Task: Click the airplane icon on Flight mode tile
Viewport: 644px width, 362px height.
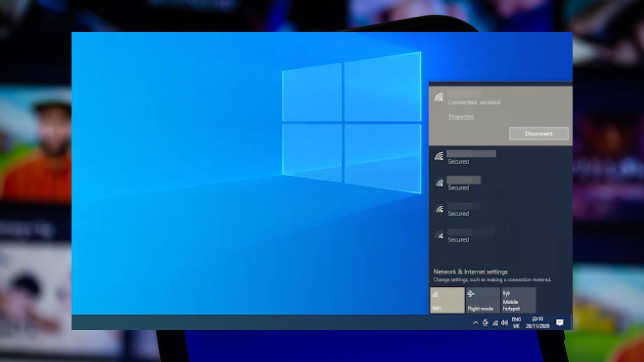Action: click(x=471, y=294)
